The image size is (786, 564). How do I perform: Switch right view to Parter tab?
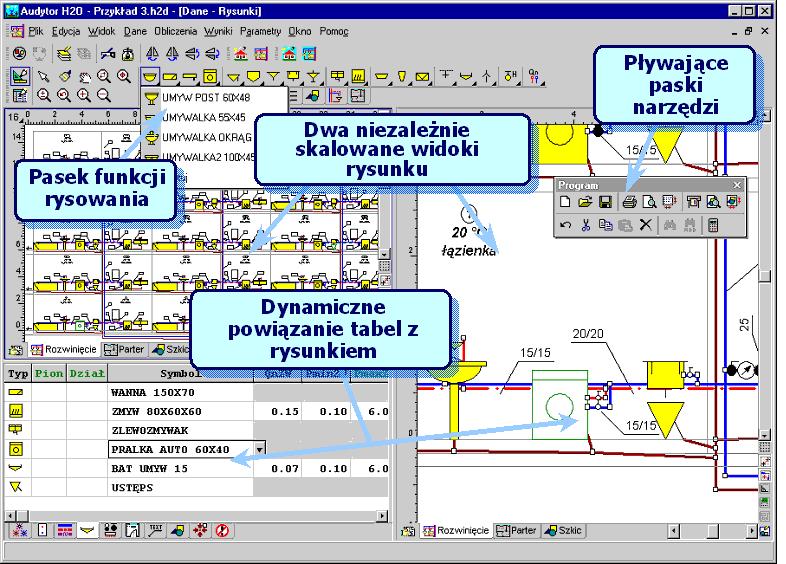516,530
